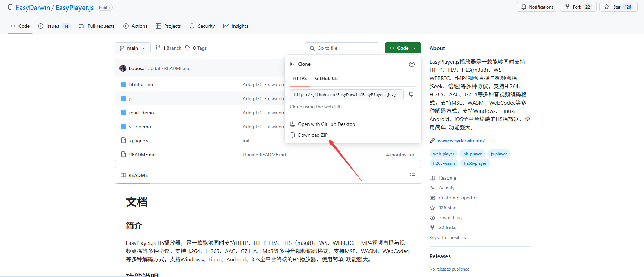The image size is (644, 277).
Task: Click the README.md file icon
Action: coord(123,154)
